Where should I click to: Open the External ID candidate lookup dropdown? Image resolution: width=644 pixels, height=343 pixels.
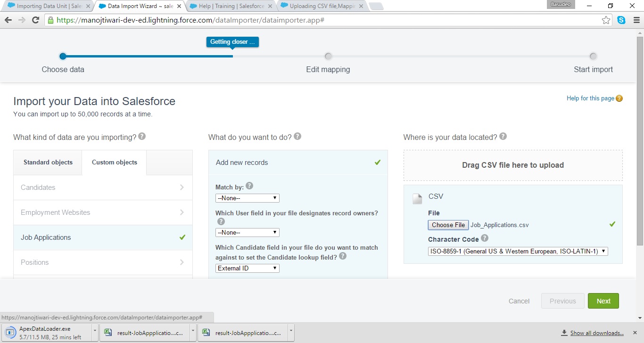point(248,269)
